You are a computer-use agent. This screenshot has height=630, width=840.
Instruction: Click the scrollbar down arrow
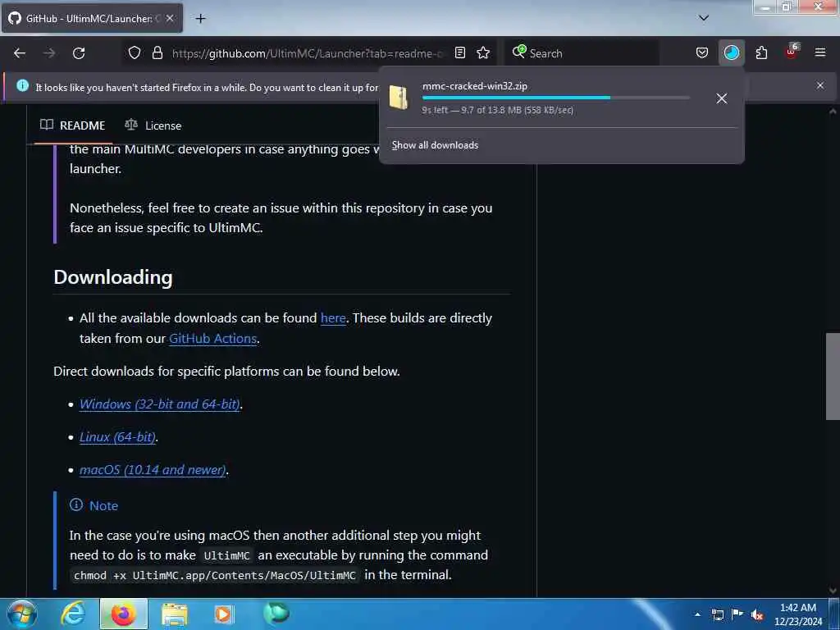[x=832, y=591]
